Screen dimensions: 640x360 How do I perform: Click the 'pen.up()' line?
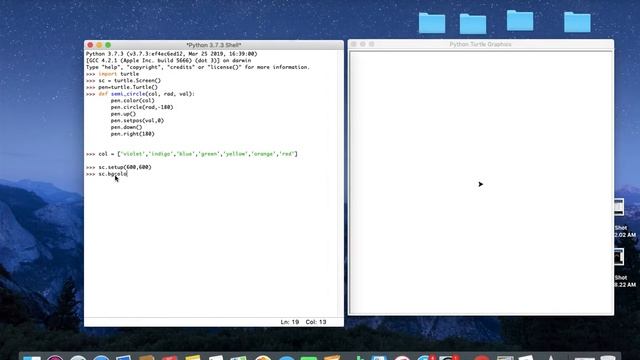[x=123, y=114]
